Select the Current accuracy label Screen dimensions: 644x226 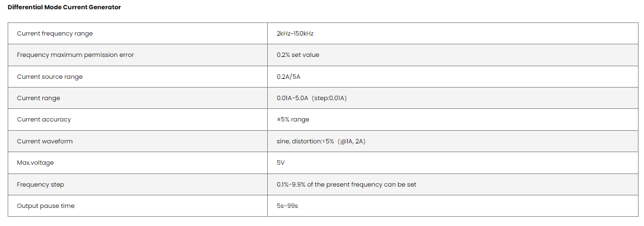[x=44, y=119]
